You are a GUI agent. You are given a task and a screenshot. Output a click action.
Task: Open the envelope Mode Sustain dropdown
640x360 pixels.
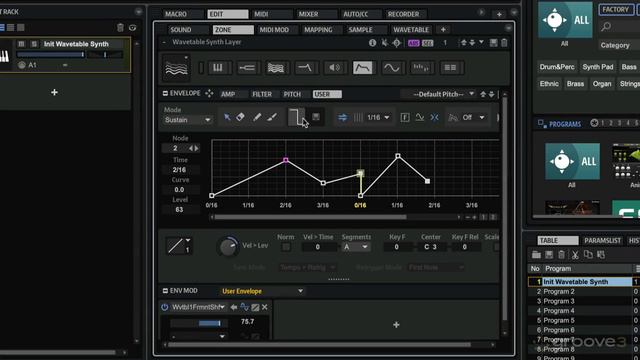[187, 120]
